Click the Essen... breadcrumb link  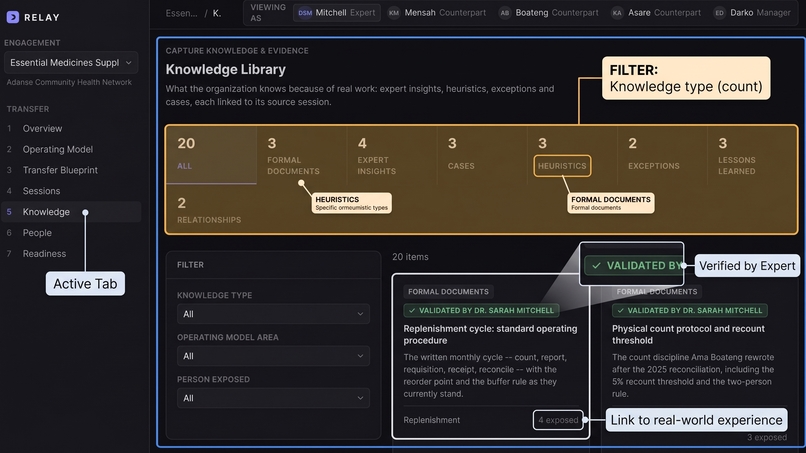click(181, 13)
